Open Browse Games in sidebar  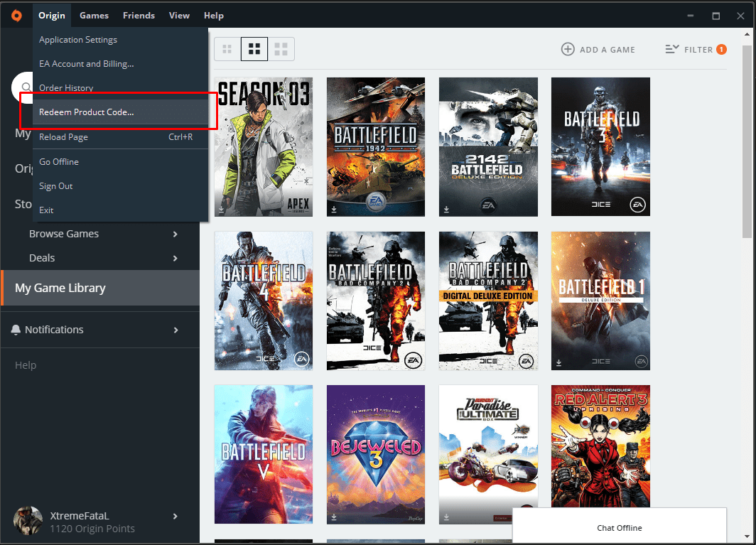(64, 234)
